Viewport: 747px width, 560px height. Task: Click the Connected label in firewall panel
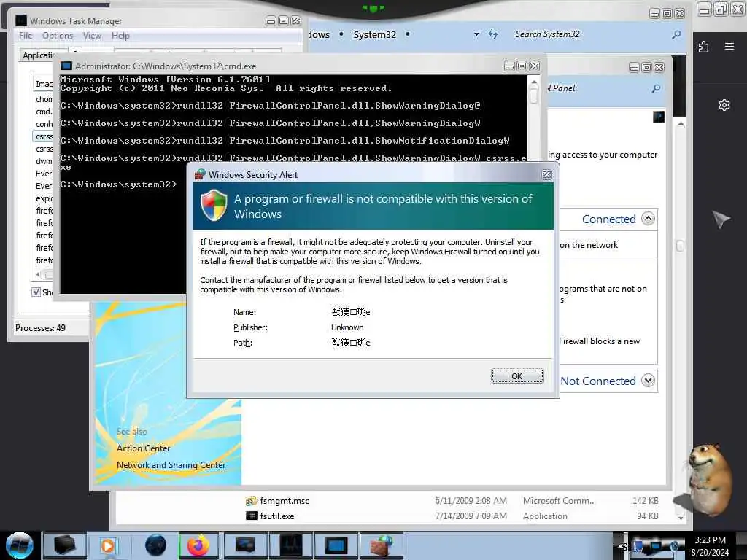(609, 219)
